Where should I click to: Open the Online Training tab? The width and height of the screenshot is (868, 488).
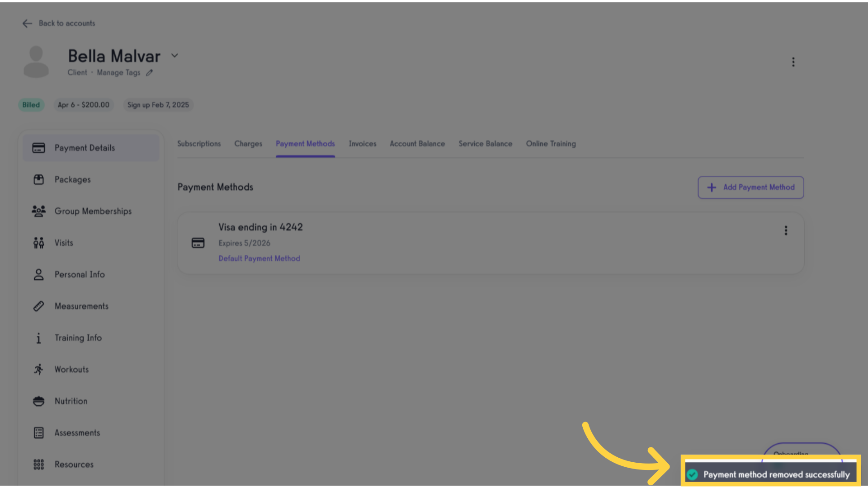[x=551, y=144]
